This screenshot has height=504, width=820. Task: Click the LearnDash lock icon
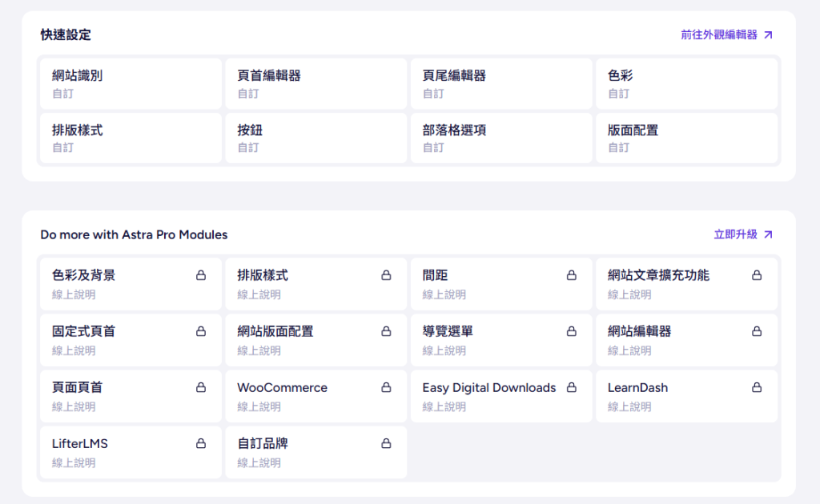[757, 387]
